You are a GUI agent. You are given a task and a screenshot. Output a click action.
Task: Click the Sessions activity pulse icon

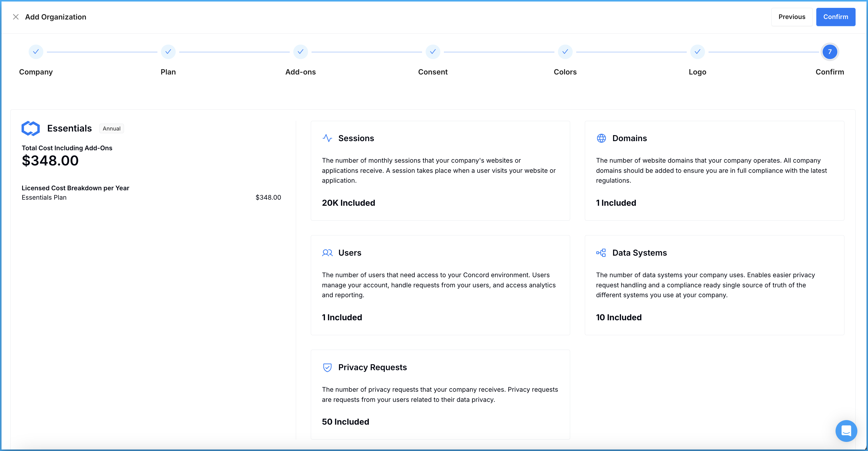coord(327,138)
